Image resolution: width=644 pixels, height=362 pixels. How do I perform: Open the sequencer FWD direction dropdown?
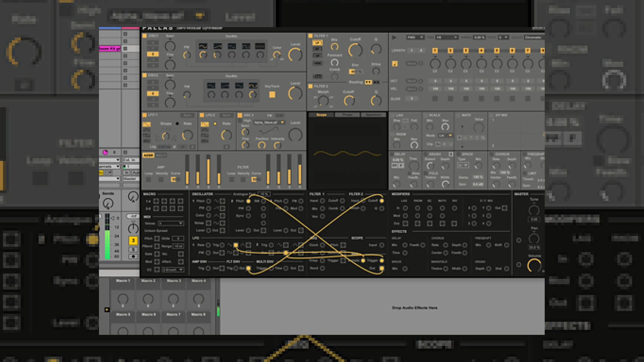(x=415, y=38)
